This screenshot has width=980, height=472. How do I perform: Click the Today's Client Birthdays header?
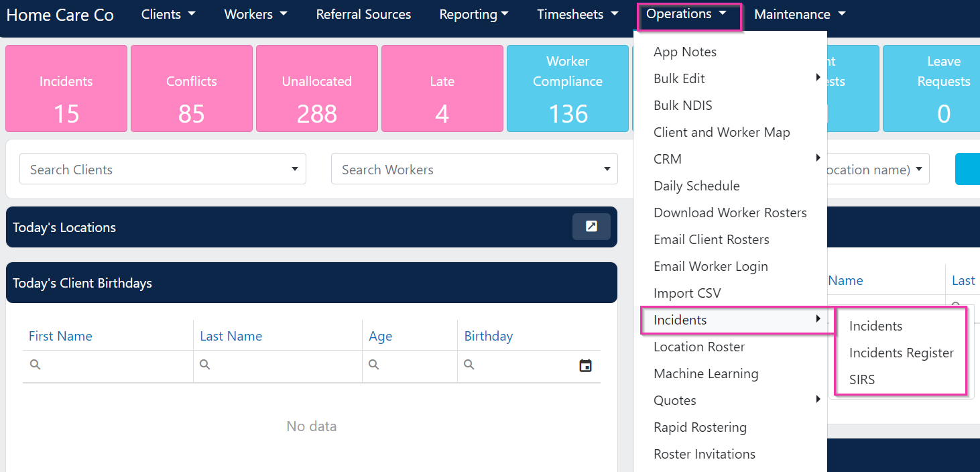(x=312, y=283)
